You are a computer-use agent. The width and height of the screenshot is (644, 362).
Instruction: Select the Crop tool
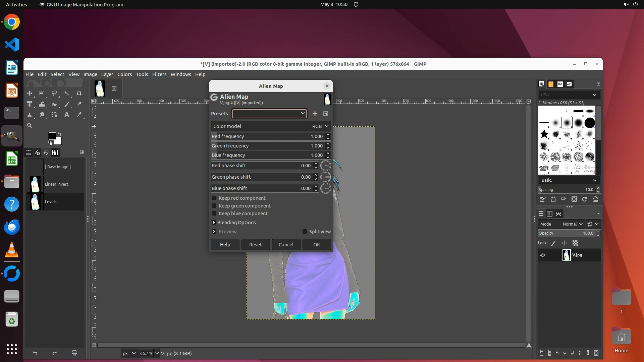79,94
